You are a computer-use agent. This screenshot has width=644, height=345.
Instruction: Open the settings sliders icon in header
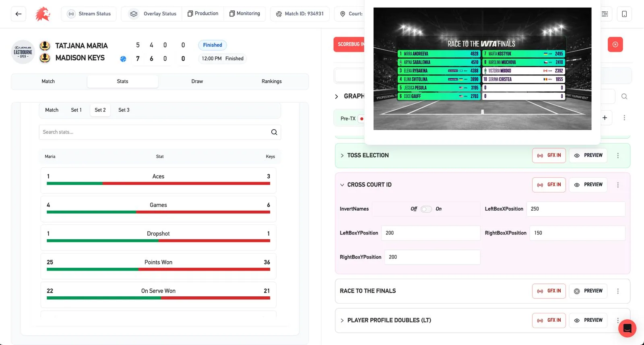(605, 14)
